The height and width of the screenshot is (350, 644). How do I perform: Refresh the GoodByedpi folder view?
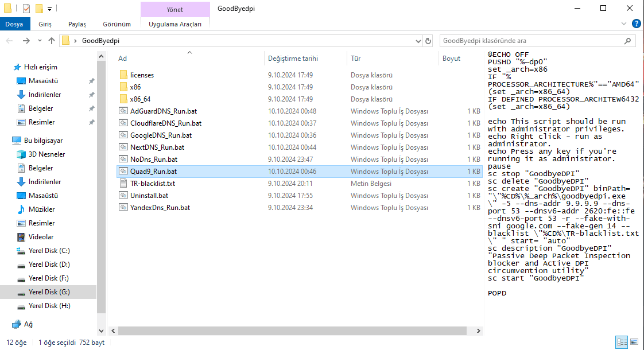pyautogui.click(x=428, y=41)
